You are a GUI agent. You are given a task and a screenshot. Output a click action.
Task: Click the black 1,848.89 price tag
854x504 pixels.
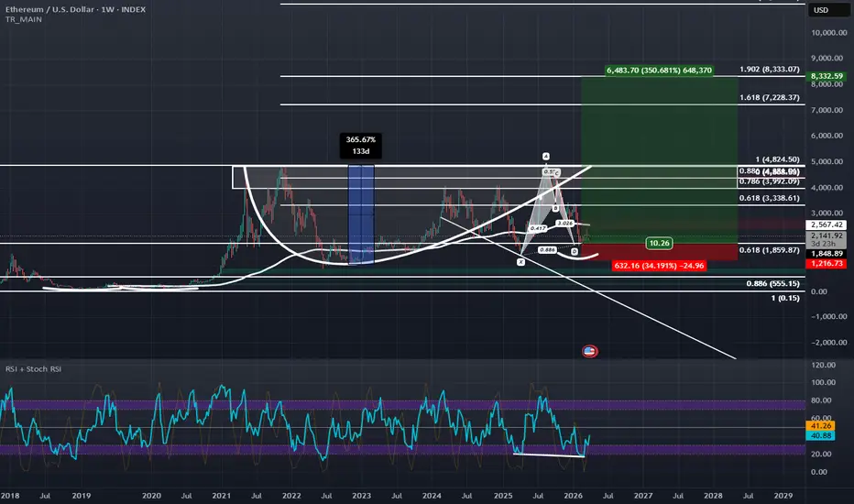[827, 254]
